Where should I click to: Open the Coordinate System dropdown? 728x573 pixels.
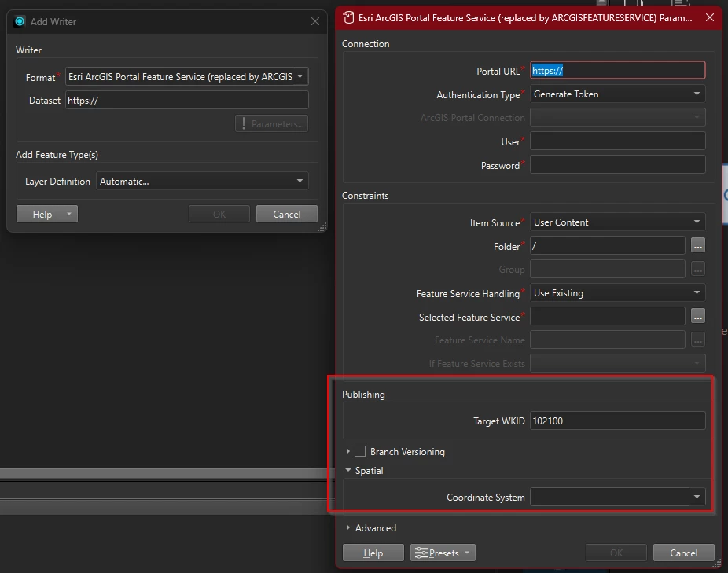point(617,497)
